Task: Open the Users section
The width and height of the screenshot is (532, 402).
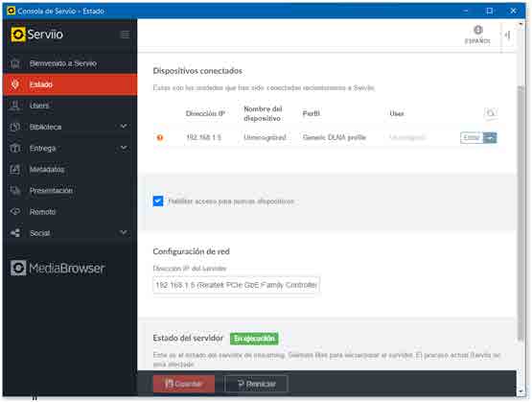Action: 70,106
